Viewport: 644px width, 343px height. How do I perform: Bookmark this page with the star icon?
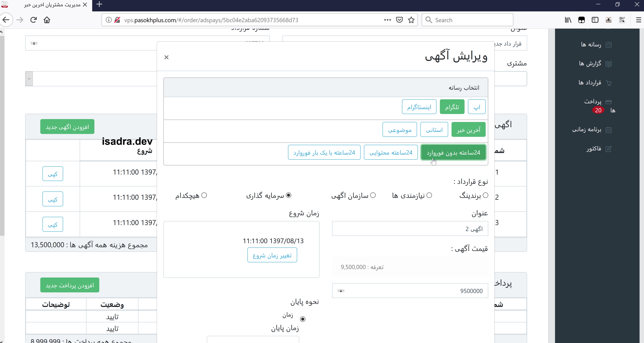tap(411, 20)
